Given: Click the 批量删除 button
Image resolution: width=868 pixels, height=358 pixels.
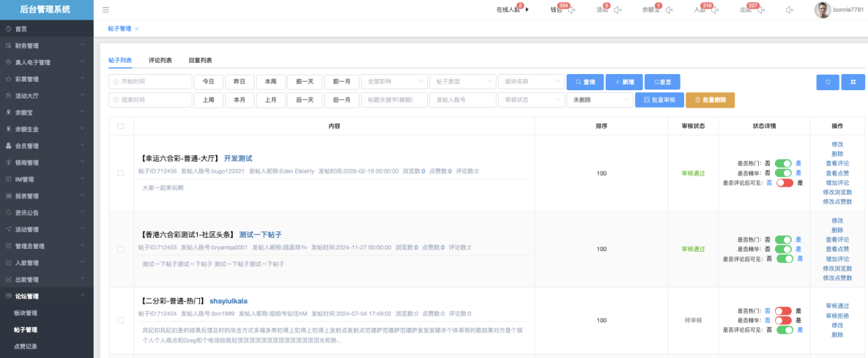Looking at the screenshot, I should [x=710, y=100].
